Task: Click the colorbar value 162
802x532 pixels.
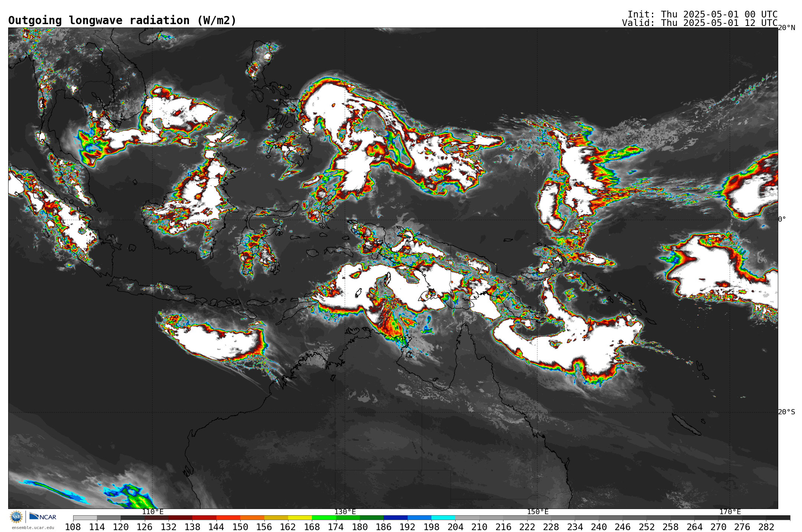Action: click(x=288, y=527)
